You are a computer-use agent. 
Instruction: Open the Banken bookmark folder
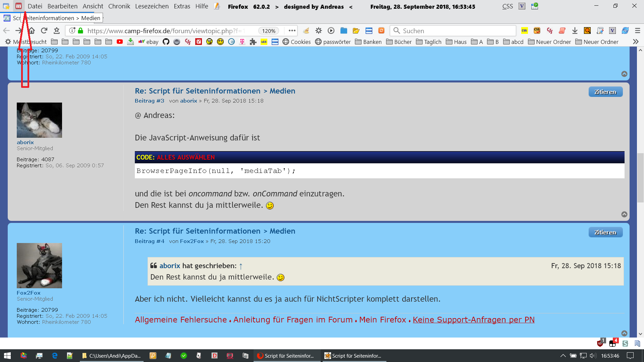368,42
